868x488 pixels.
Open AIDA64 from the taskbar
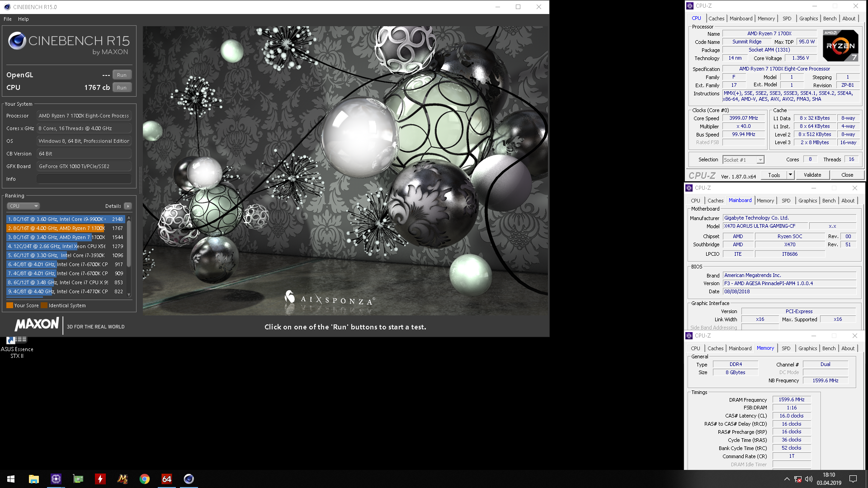(167, 479)
